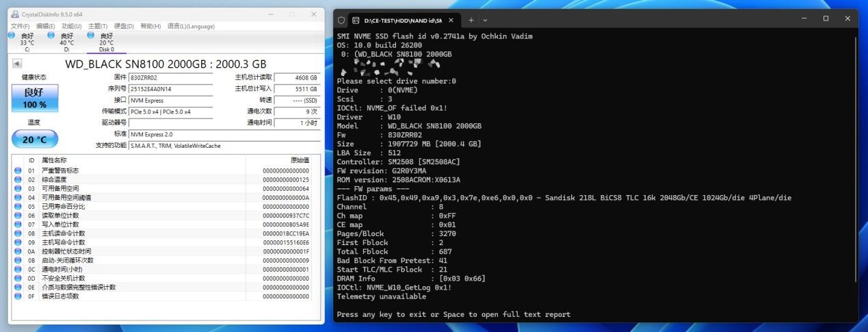The height and width of the screenshot is (332, 868).
Task: Click the blue health orb on the C: tab
Action: coord(11,35)
